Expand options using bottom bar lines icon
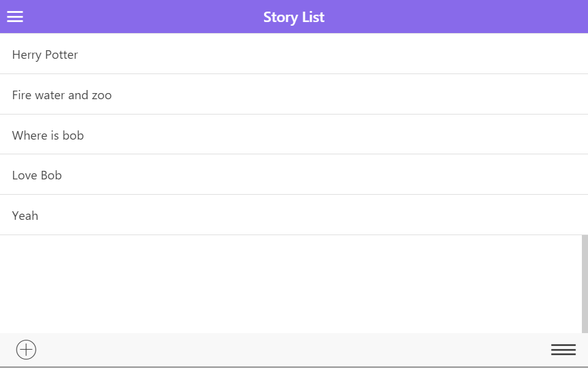The width and height of the screenshot is (588, 368). tap(563, 350)
